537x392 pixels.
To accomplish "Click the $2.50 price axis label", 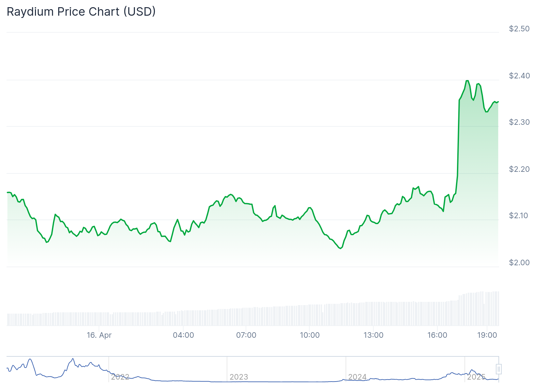I will 519,29.
